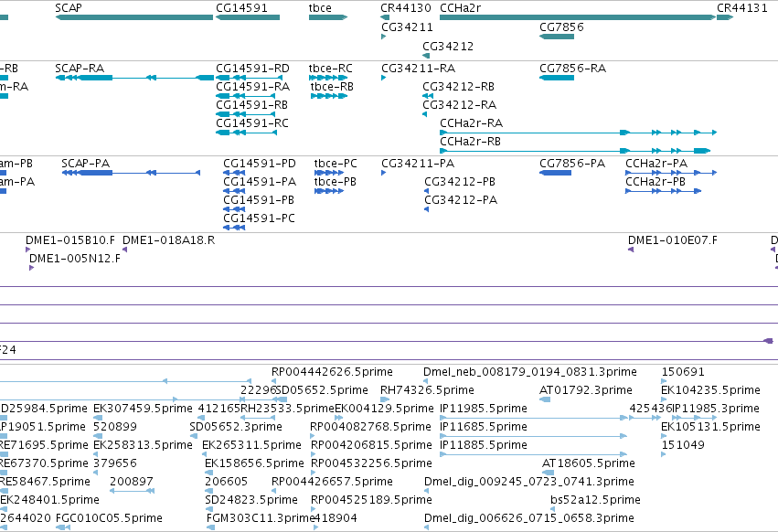Select EST RP004082768.5prime
The height and width of the screenshot is (532, 778).
coord(370,427)
